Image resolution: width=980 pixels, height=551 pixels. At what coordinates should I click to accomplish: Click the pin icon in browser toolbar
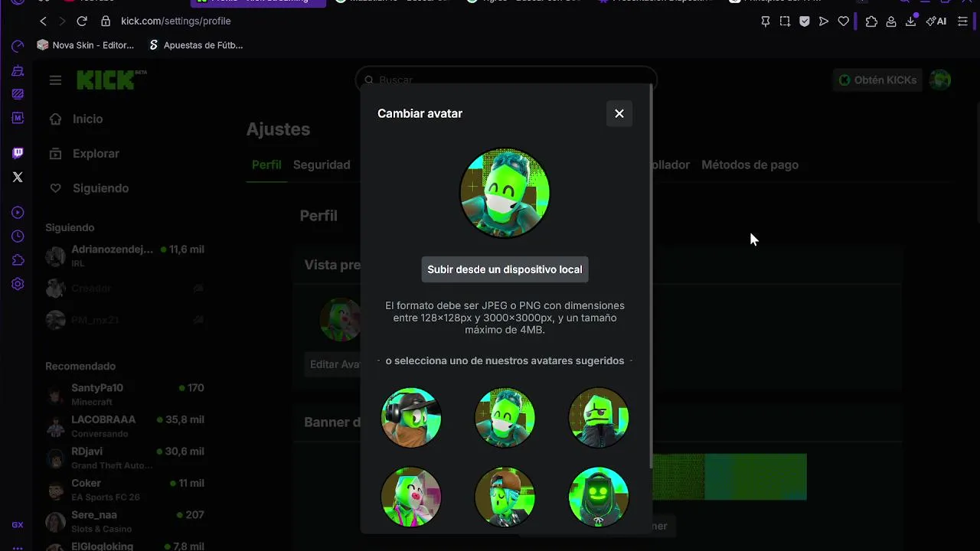coord(765,21)
